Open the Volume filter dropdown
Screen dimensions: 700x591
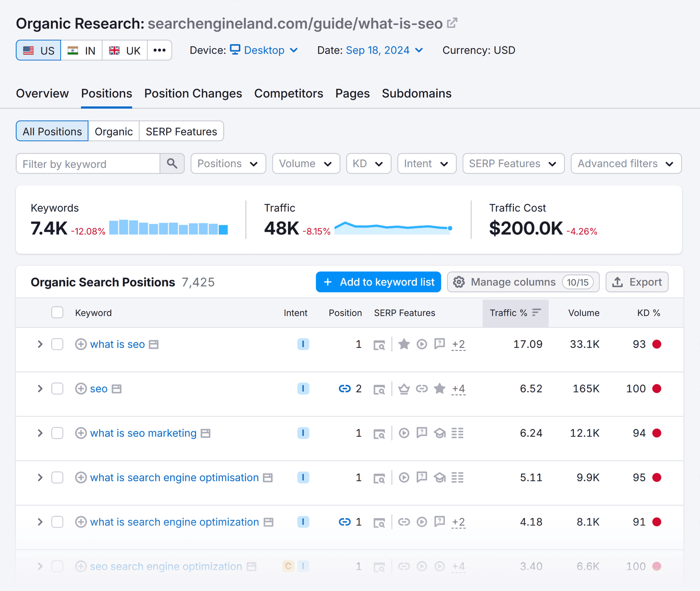click(306, 164)
